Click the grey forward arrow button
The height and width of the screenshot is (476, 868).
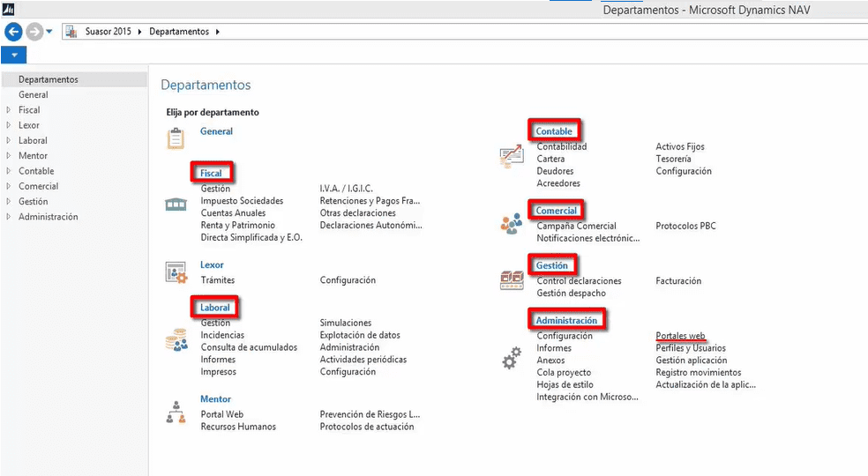(34, 32)
